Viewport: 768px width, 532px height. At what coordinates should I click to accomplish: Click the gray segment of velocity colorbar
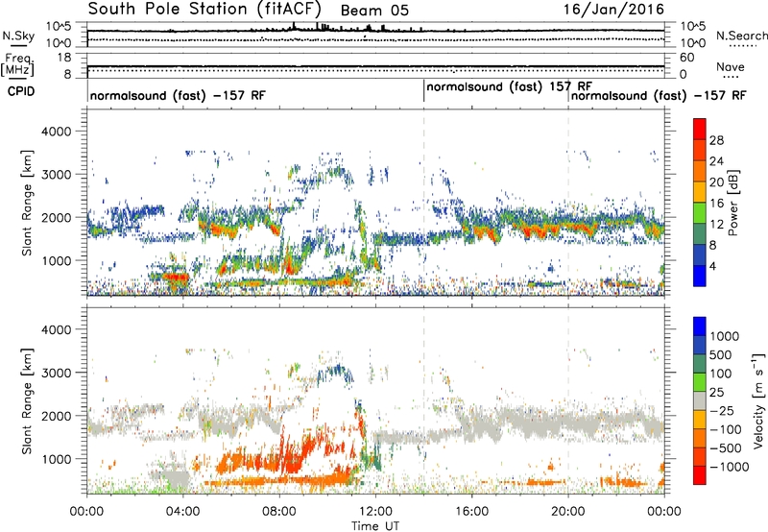(700, 401)
